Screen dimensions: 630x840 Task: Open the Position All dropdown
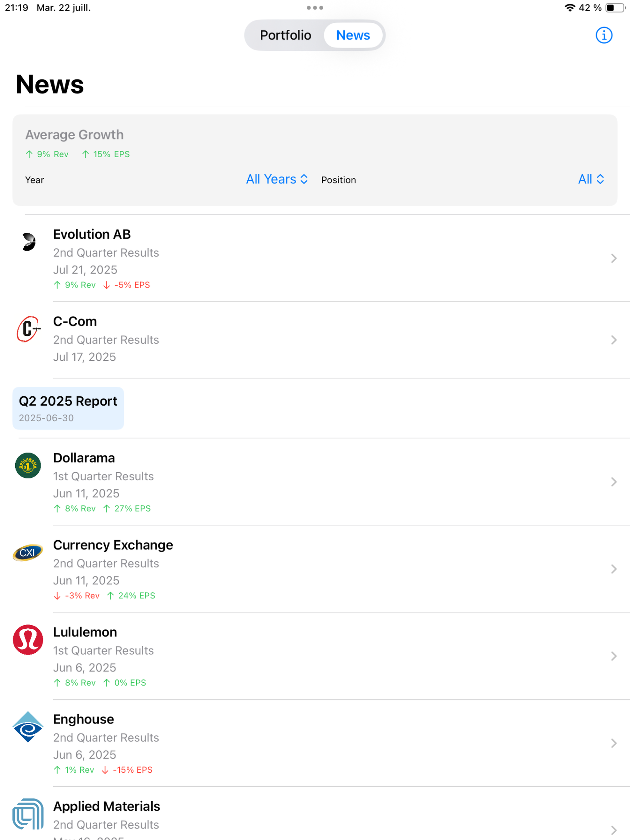coord(591,179)
